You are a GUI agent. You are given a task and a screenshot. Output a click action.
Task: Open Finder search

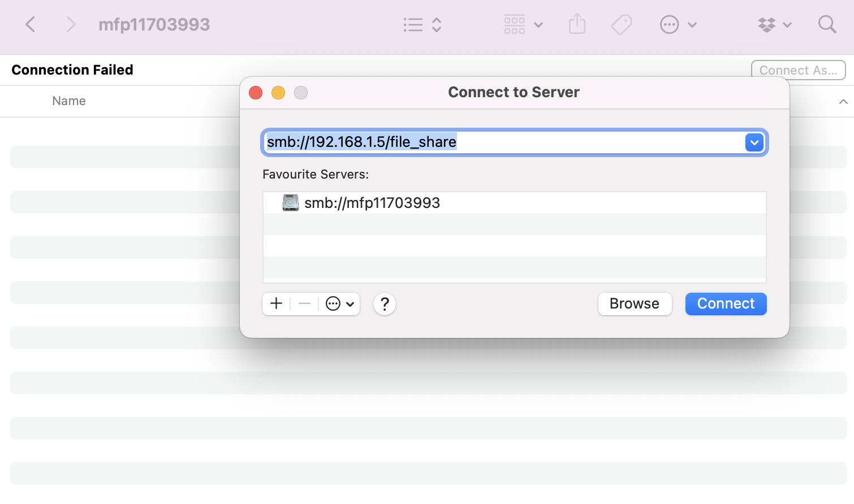(x=827, y=24)
